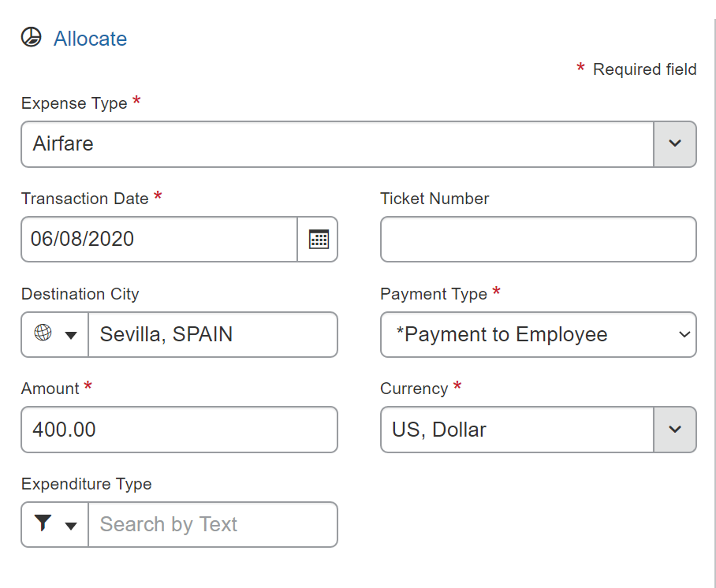Viewport: 716px width, 588px height.
Task: Click the Allocate pie chart icon
Action: coord(31,38)
